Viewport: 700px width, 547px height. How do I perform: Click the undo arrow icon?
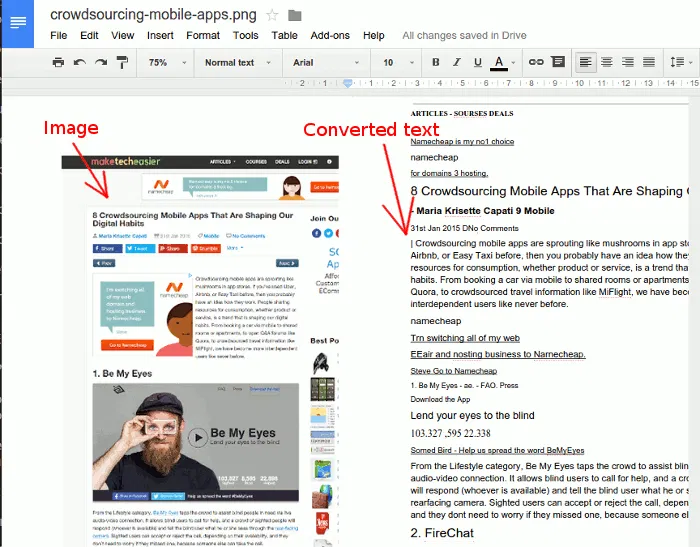tap(79, 62)
